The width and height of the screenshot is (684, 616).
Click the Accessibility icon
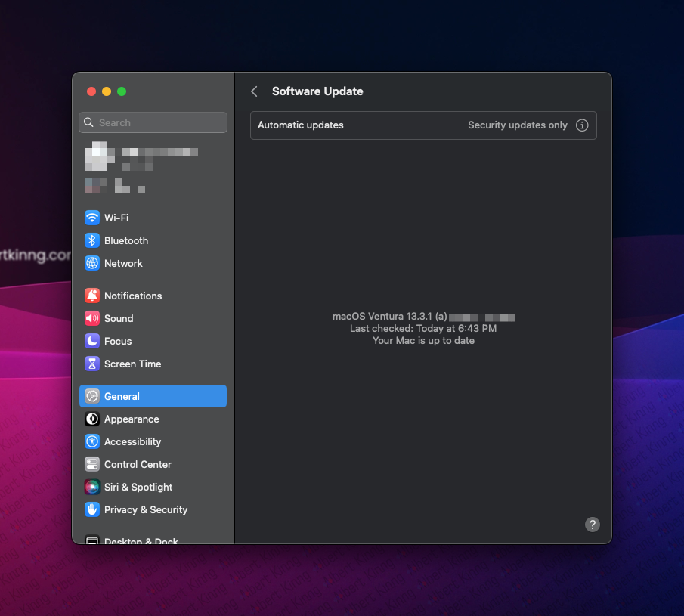pos(92,441)
